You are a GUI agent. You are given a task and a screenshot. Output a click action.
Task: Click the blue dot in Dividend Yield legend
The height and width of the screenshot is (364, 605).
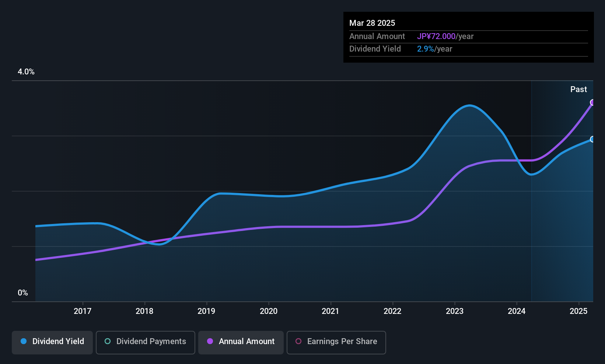[24, 341]
